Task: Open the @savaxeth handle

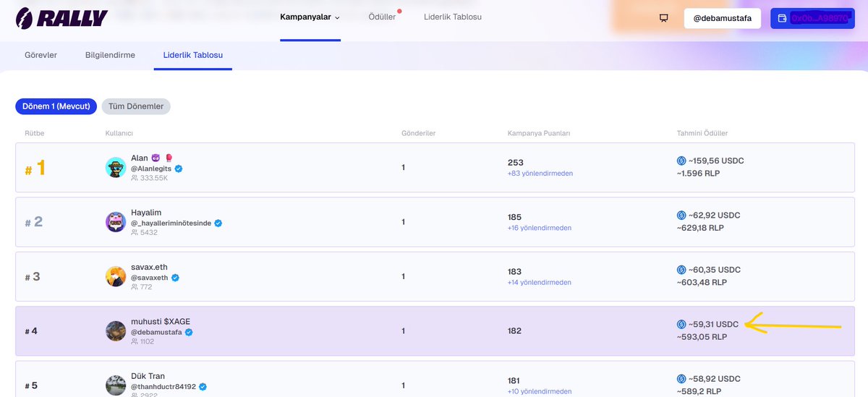Action: (x=149, y=278)
